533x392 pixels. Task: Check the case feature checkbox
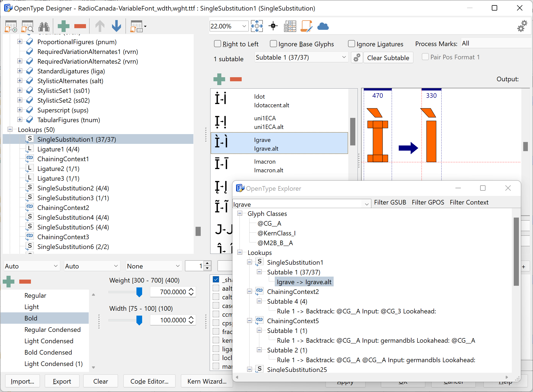tap(216, 305)
